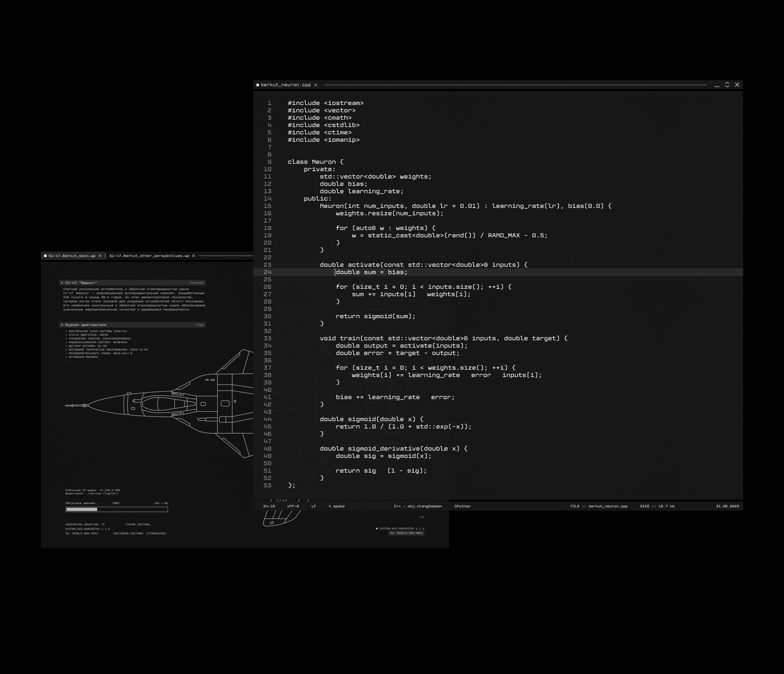Click the 24:10 cursor position indicator
Screen dimensions: 784x674
pyautogui.click(x=269, y=506)
